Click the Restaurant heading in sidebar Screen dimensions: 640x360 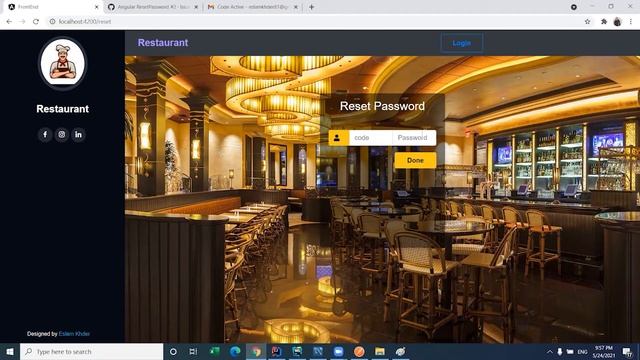(x=62, y=109)
